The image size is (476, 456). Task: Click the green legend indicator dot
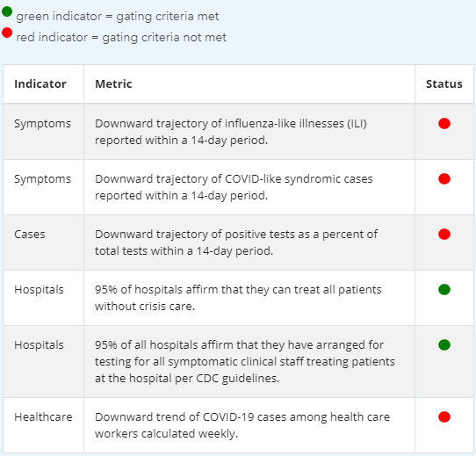pos(7,11)
